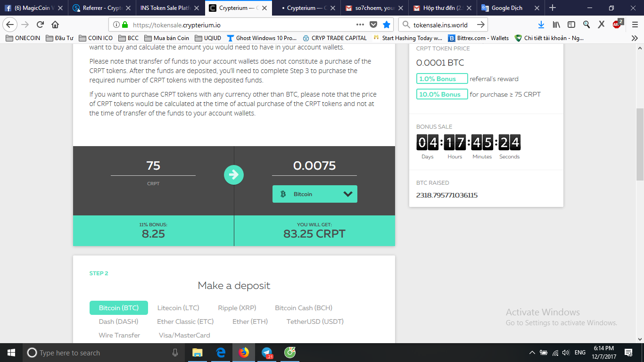The height and width of the screenshot is (362, 644).
Task: Open the Downloads panel
Action: (541, 25)
